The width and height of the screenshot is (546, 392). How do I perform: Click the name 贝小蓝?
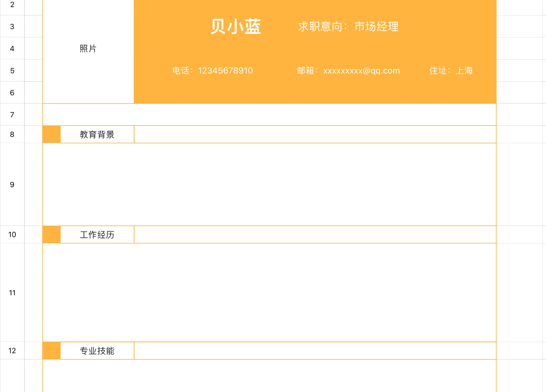point(236,27)
